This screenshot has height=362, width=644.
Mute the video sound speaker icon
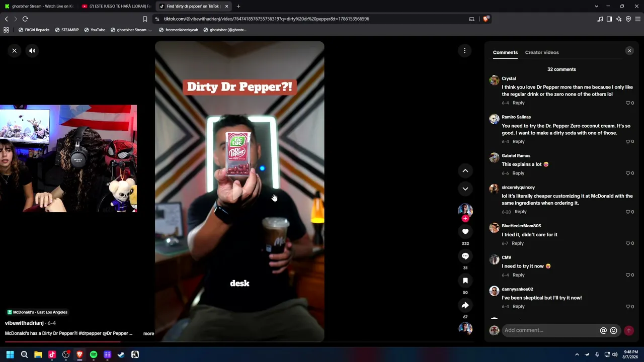(32, 51)
